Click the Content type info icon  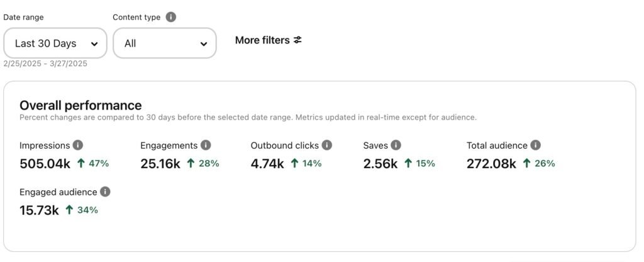point(171,18)
